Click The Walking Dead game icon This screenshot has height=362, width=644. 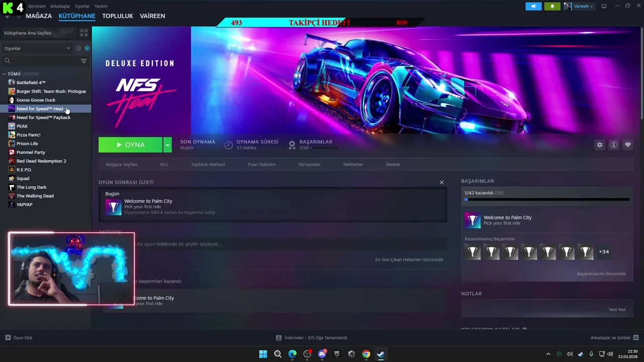[x=12, y=196]
